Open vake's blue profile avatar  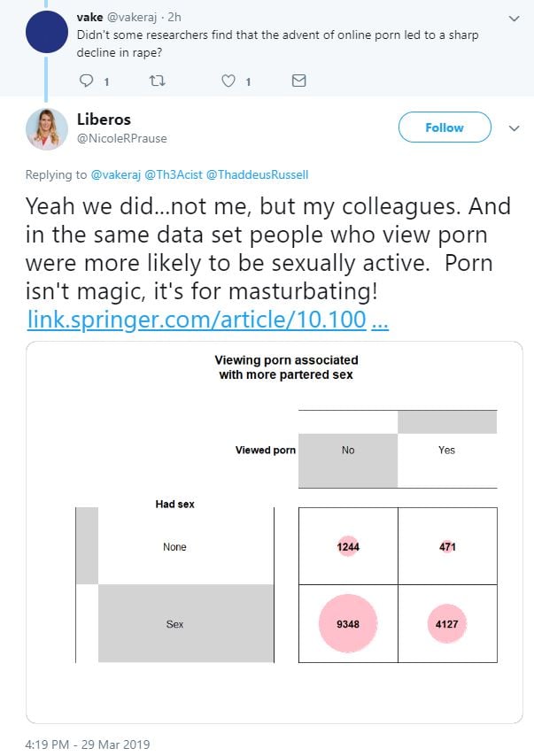point(47,35)
